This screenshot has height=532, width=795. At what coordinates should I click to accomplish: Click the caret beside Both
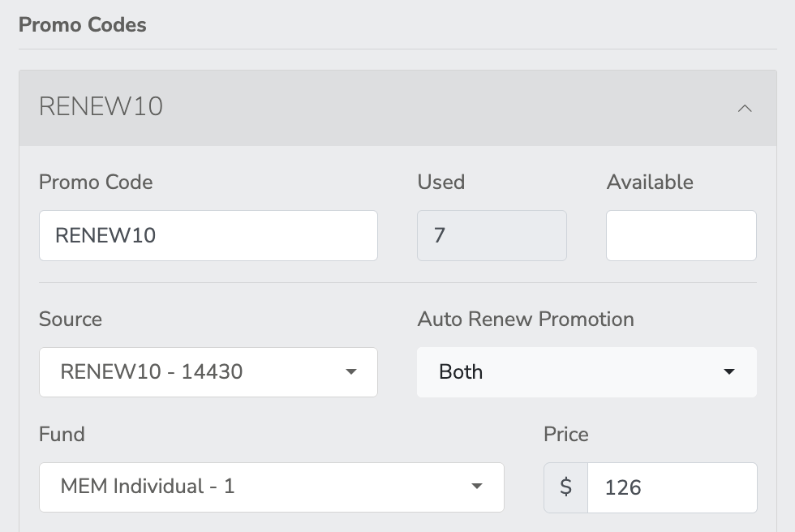[728, 372]
